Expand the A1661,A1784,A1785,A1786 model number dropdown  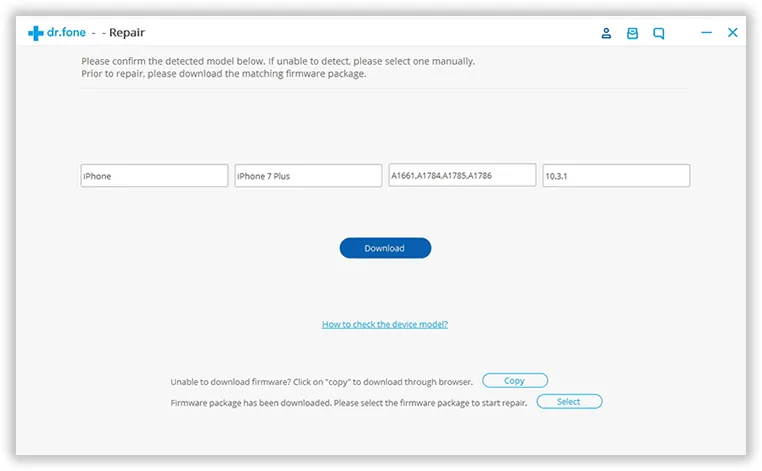(462, 175)
